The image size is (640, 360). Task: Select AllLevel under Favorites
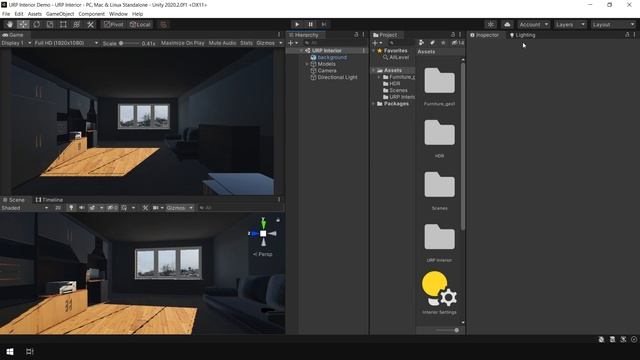coord(399,58)
